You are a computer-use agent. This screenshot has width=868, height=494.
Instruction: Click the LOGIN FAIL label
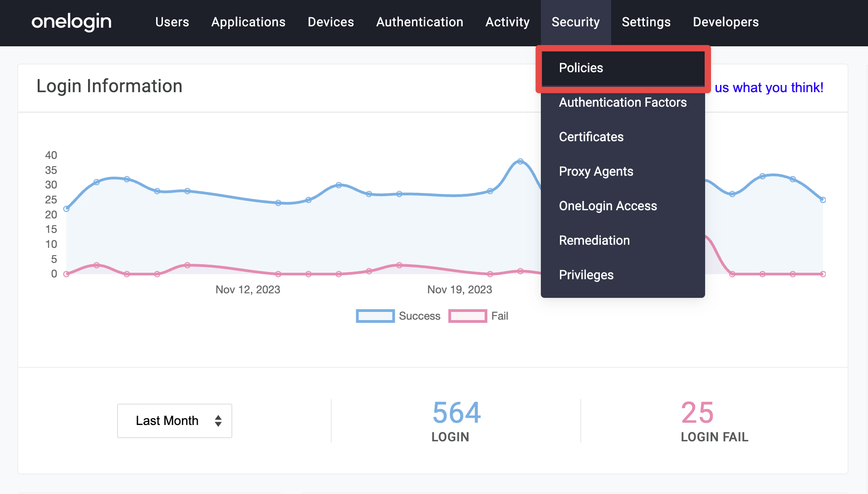click(715, 437)
